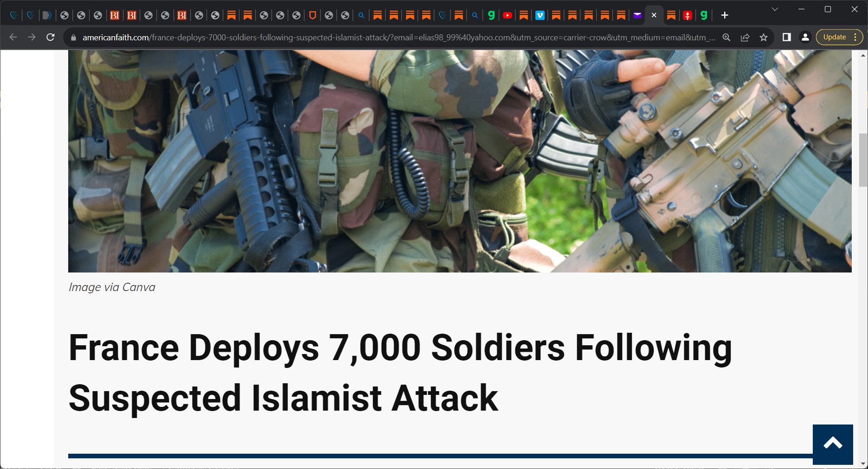This screenshot has width=868, height=469.
Task: Select the blue search tab left of green g
Action: pos(475,15)
